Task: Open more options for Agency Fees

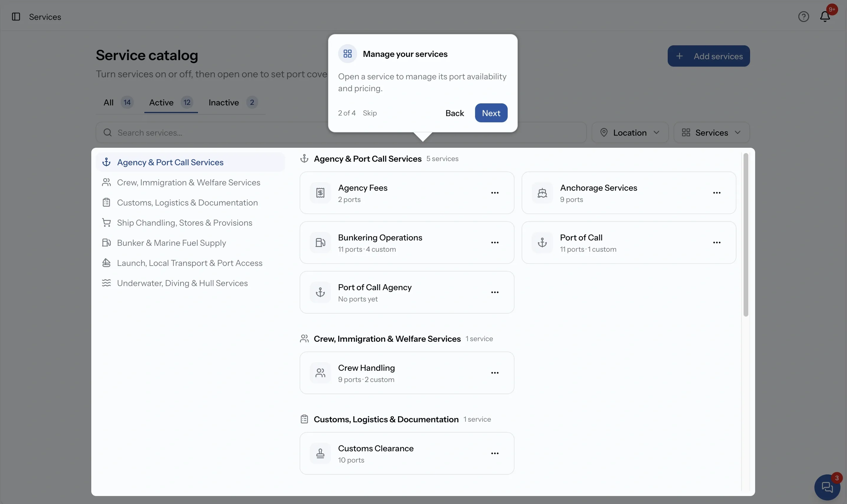Action: click(495, 193)
